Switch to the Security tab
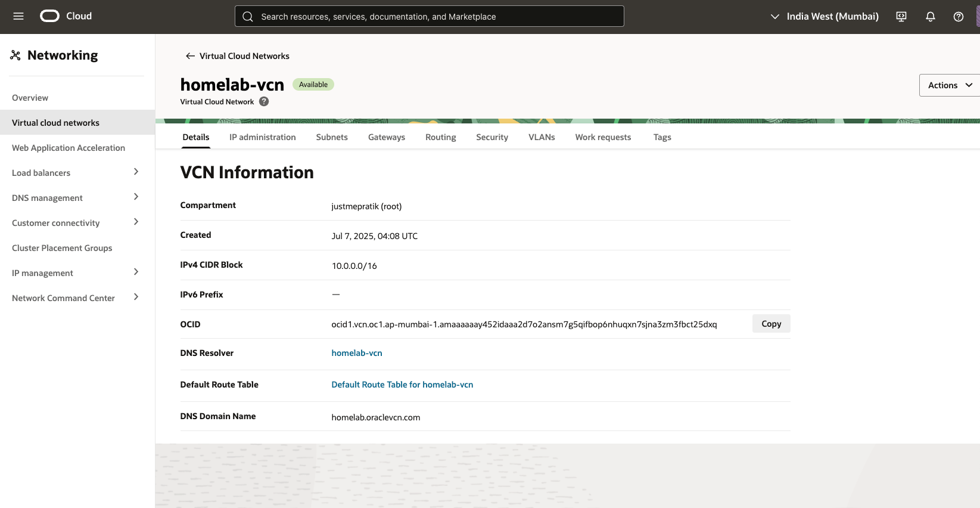The height and width of the screenshot is (508, 980). [x=491, y=137]
